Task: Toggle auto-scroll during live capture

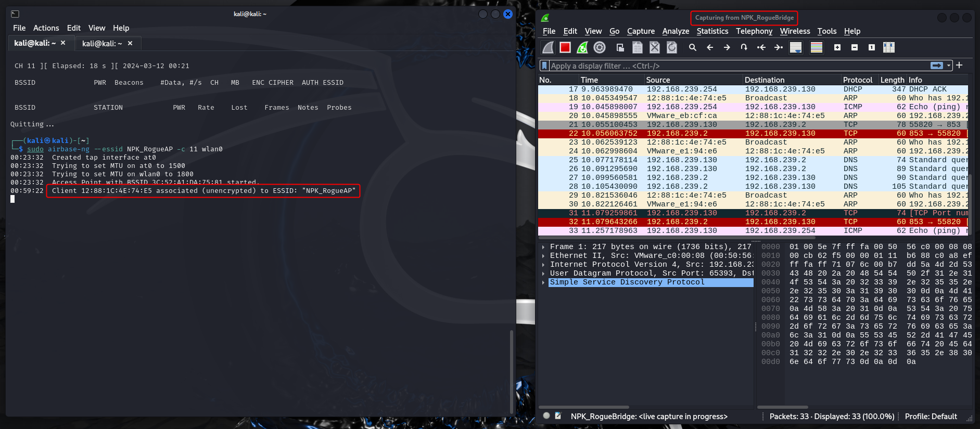Action: (x=796, y=47)
